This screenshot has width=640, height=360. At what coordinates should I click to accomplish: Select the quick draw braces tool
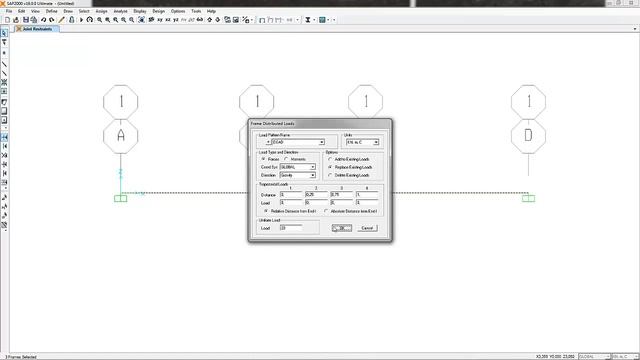tap(4, 82)
